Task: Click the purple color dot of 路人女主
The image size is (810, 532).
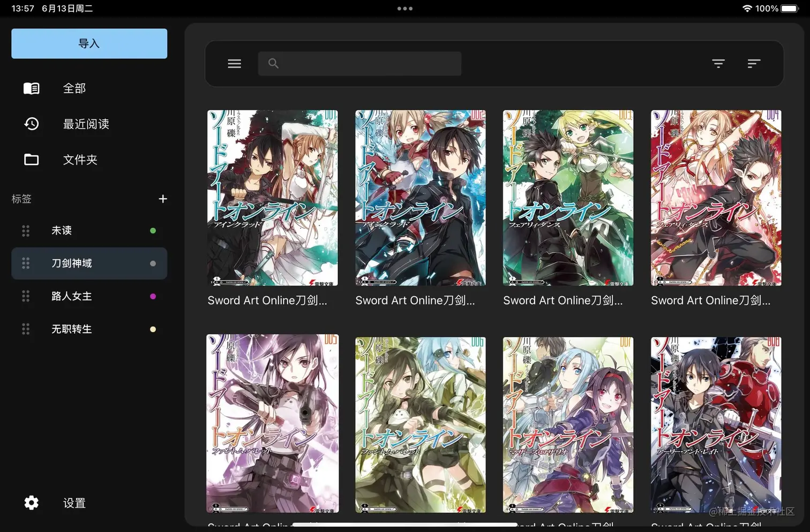Action: coord(153,296)
